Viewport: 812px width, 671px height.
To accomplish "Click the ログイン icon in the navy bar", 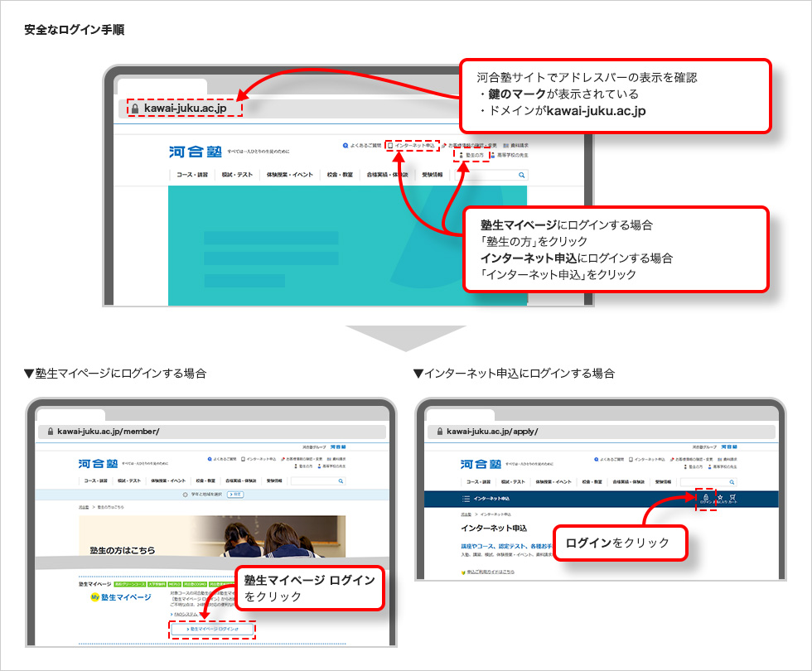I will pyautogui.click(x=706, y=499).
